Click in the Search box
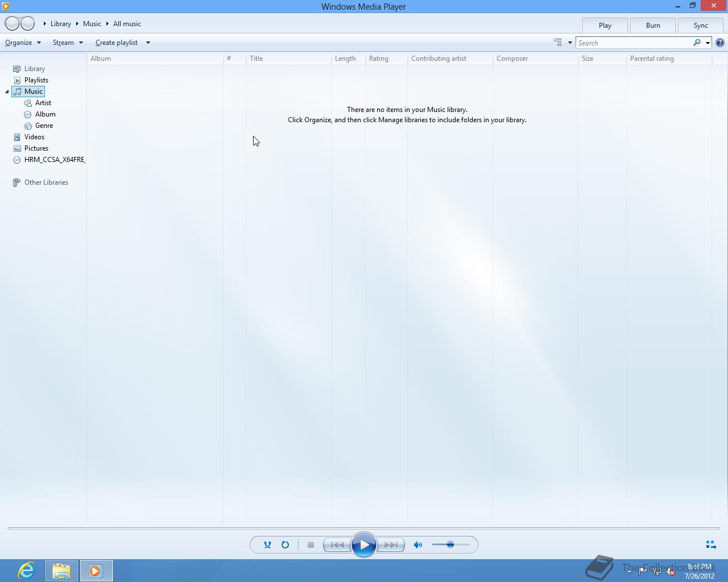Image resolution: width=728 pixels, height=582 pixels. coord(634,43)
